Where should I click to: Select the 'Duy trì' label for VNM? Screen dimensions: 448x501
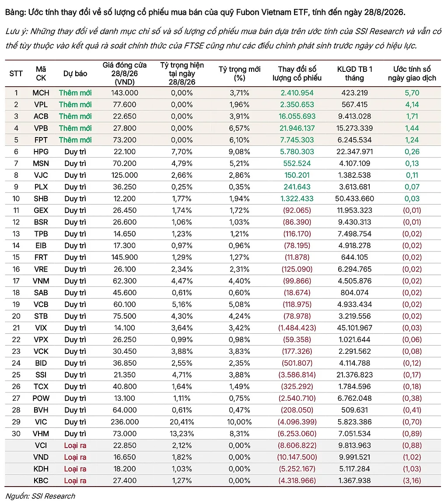(75, 281)
